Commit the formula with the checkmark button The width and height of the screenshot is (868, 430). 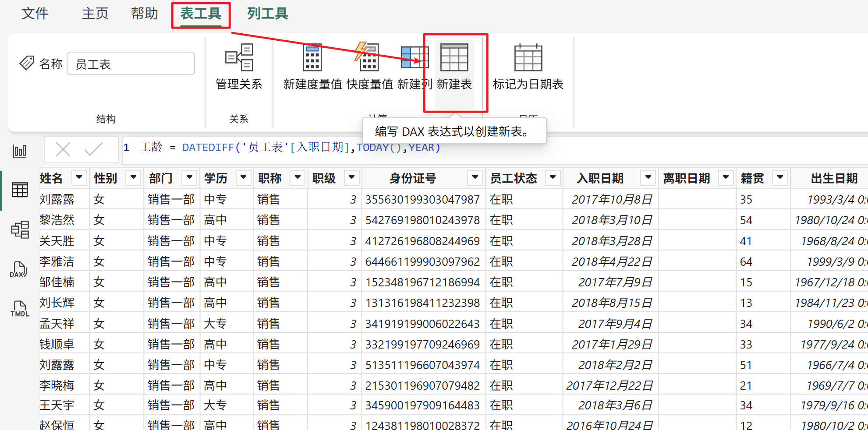pos(93,150)
